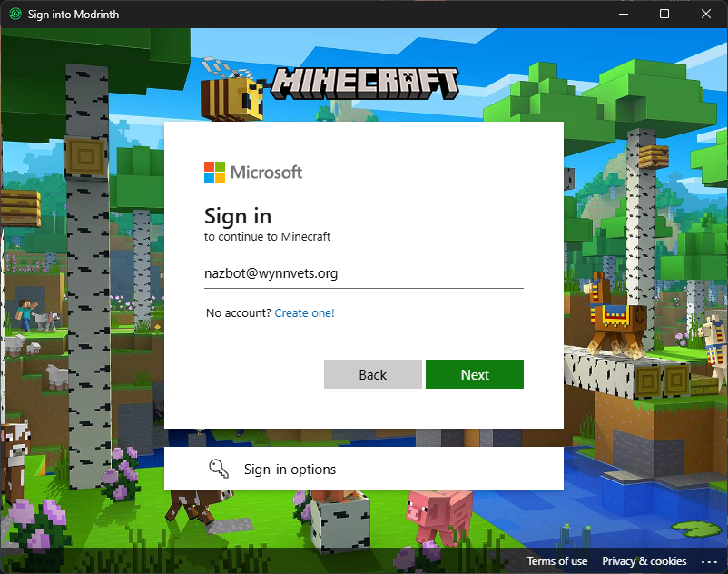Image resolution: width=728 pixels, height=574 pixels.
Task: Click the "No account?" text
Action: click(x=238, y=313)
